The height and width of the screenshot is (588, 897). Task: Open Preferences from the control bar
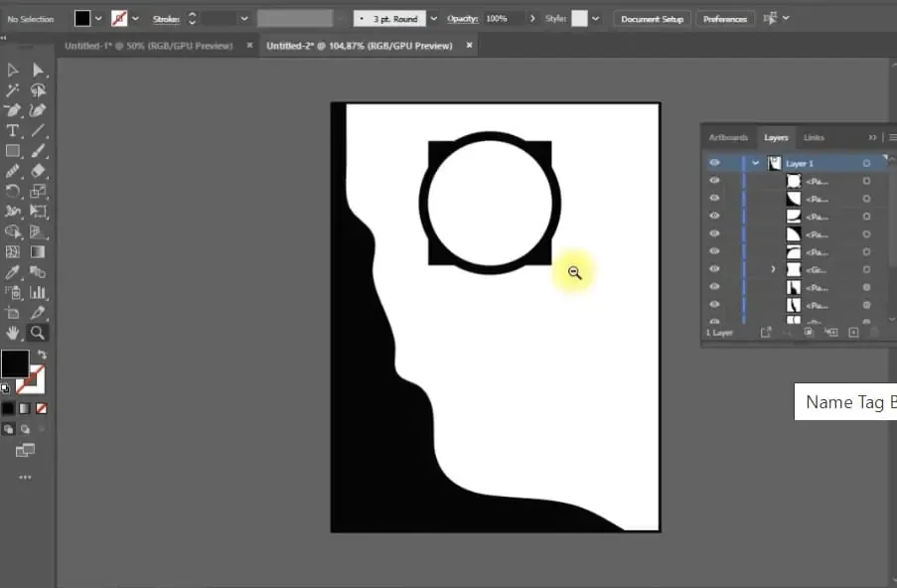(x=725, y=19)
